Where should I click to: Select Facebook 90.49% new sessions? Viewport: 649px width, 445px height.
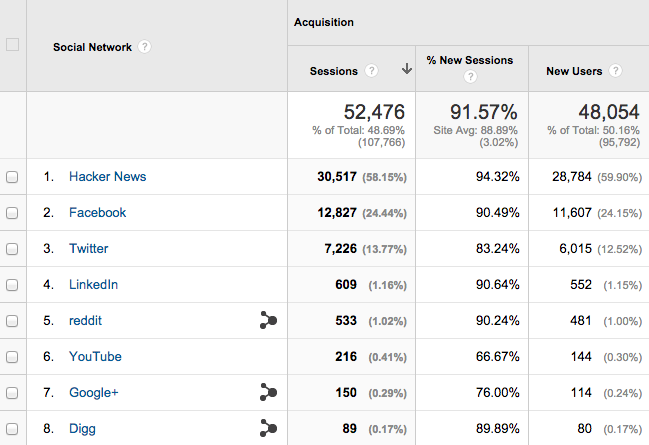pos(498,213)
